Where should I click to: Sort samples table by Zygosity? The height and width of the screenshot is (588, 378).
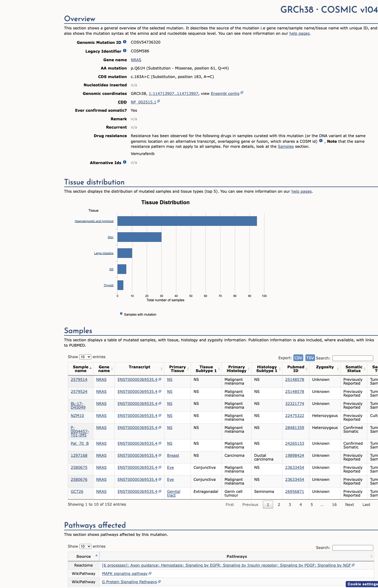coord(325,369)
